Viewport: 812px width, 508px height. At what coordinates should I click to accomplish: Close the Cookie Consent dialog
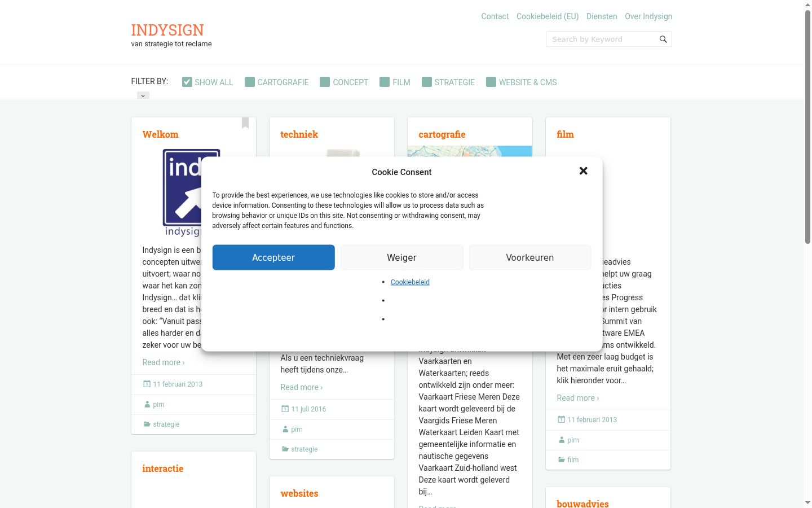tap(584, 171)
